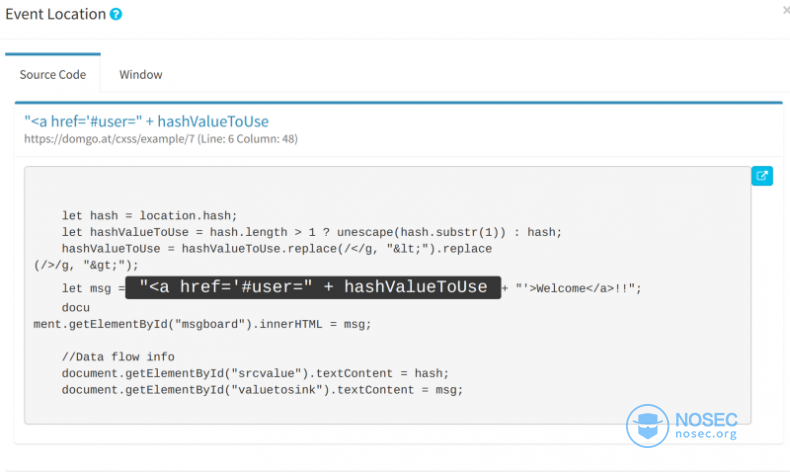This screenshot has height=472, width=790.
Task: Select the dark highlighted code snippet
Action: [x=313, y=287]
